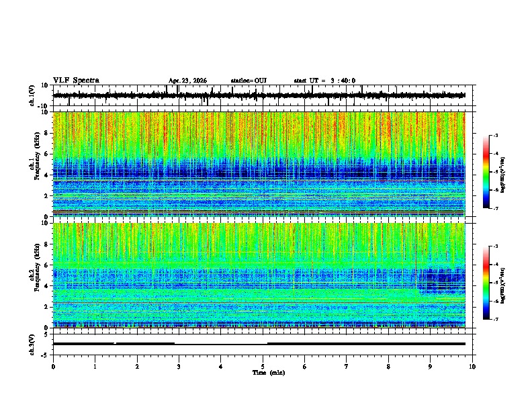Click the 5 minute tick label
The image size is (532, 411).
263,367
